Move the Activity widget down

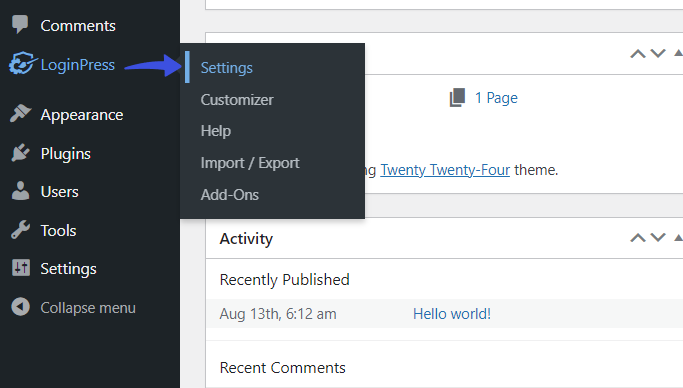pos(658,238)
